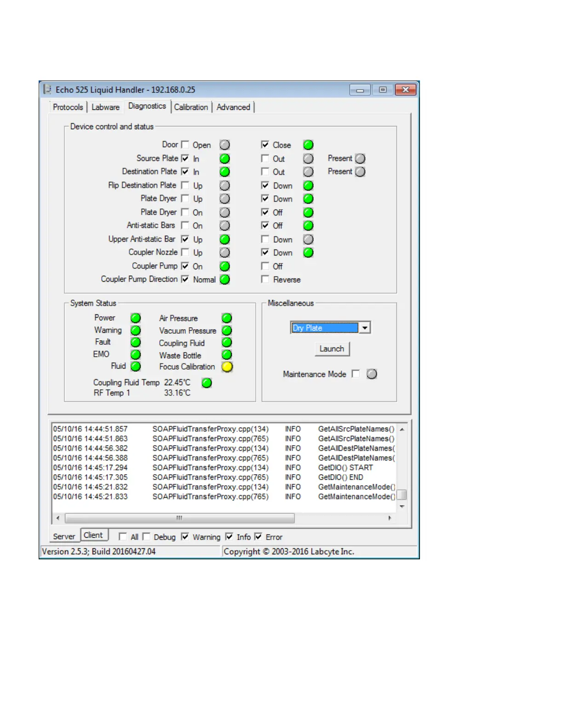Click the Fault status green light
563x728 pixels.
click(x=136, y=342)
